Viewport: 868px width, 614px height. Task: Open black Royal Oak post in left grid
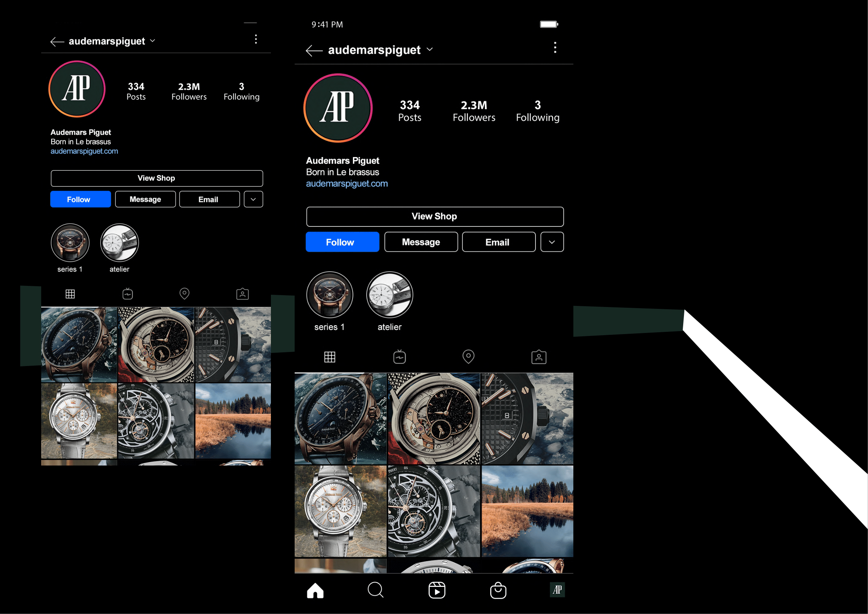233,345
